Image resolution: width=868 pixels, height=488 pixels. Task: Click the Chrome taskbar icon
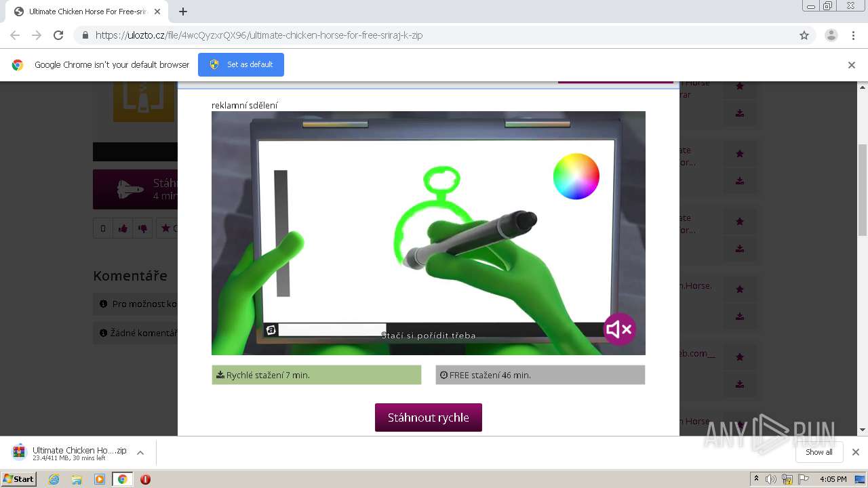122,479
